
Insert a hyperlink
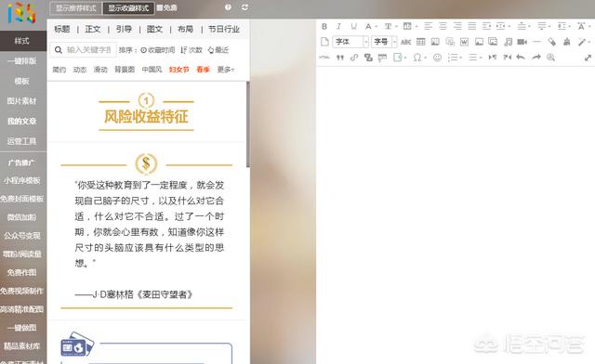point(354,58)
